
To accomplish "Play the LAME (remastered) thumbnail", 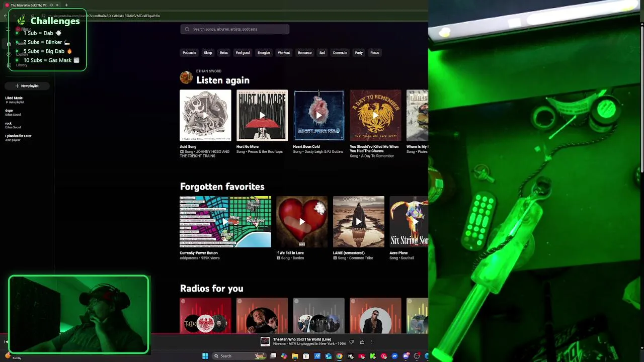I will point(359,222).
